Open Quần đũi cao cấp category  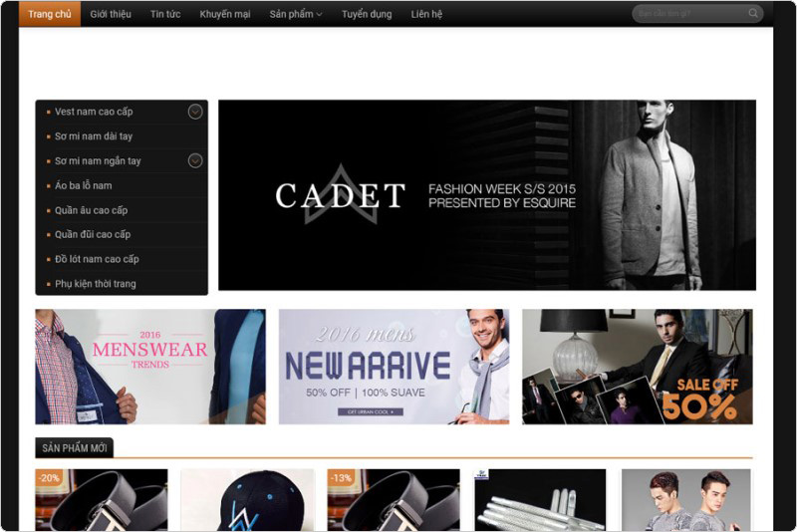coord(93,234)
